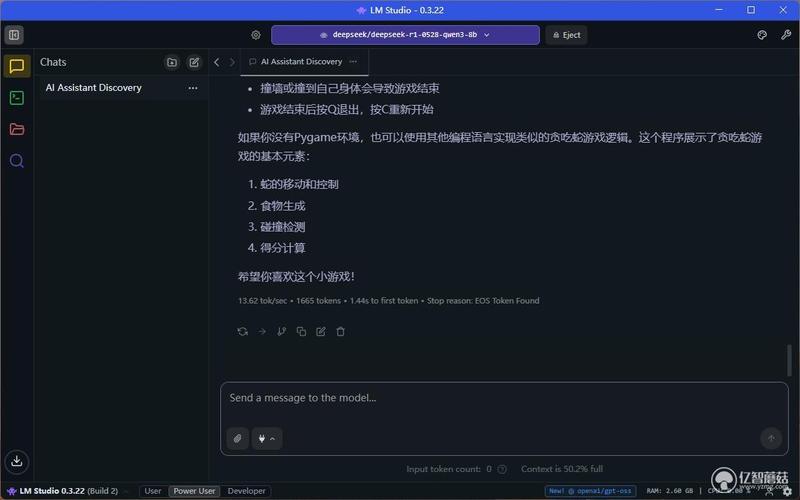Click the list item '4. 得分计算'
The height and width of the screenshot is (500, 800).
point(277,248)
